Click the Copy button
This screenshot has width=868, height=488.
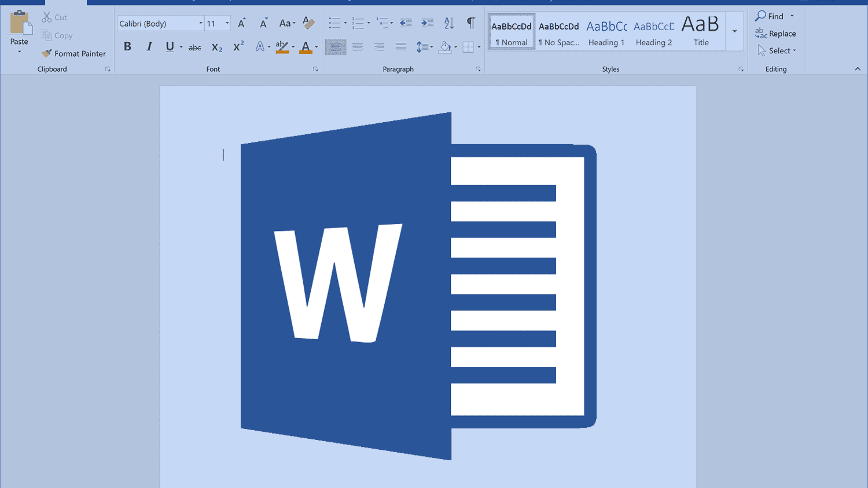57,35
